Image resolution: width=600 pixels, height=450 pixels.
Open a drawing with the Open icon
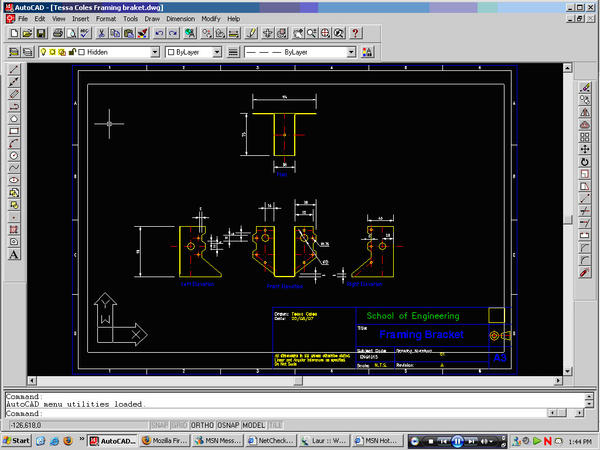(x=27, y=33)
